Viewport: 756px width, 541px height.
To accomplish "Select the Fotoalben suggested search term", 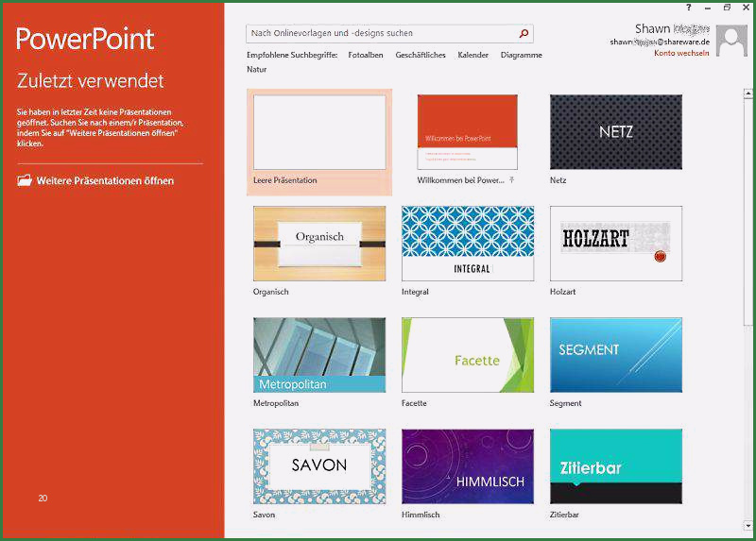I will (x=367, y=56).
